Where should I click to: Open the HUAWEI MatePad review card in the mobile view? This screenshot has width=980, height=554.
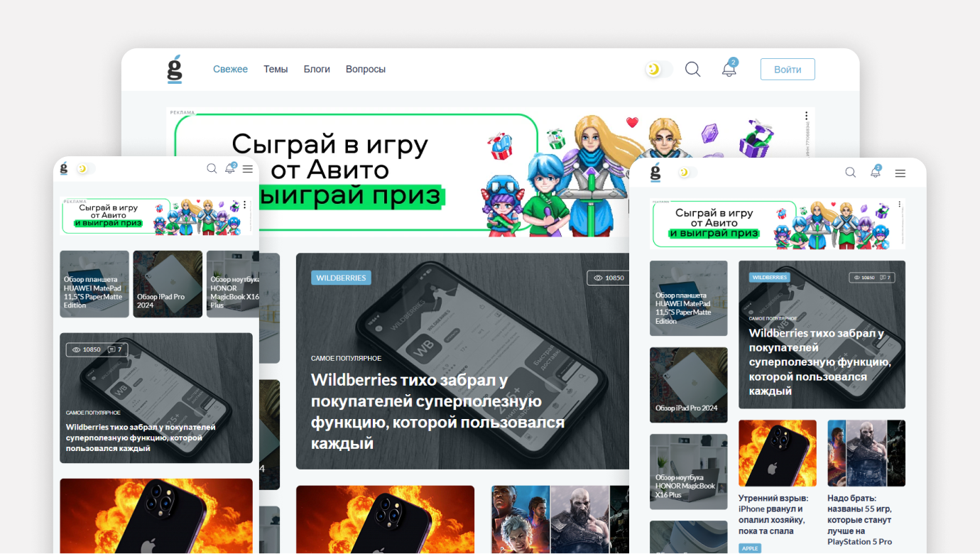94,284
